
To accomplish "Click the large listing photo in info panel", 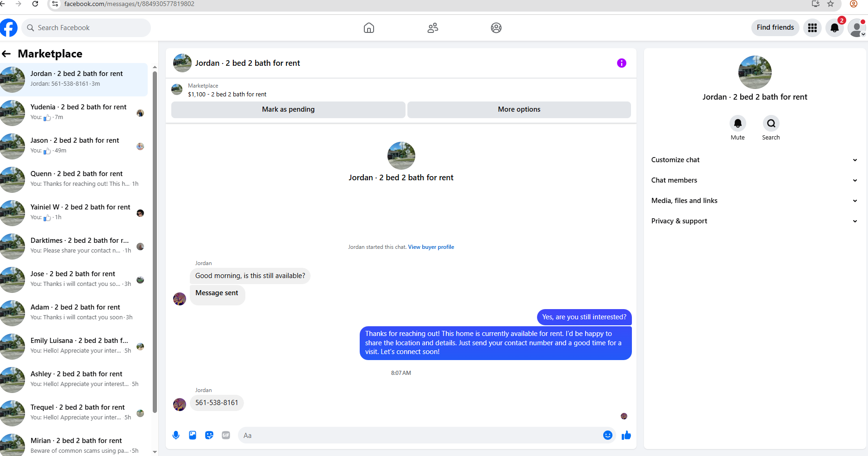I will click(755, 72).
